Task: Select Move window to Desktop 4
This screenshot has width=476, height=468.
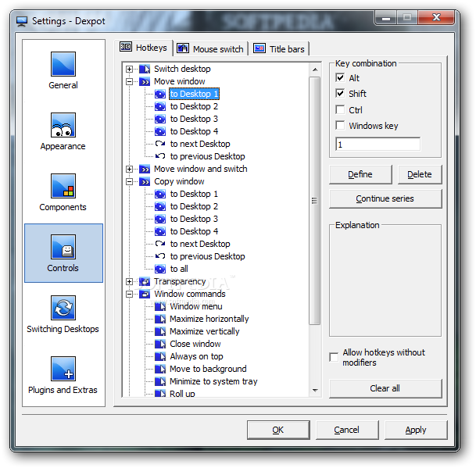Action: click(x=194, y=131)
